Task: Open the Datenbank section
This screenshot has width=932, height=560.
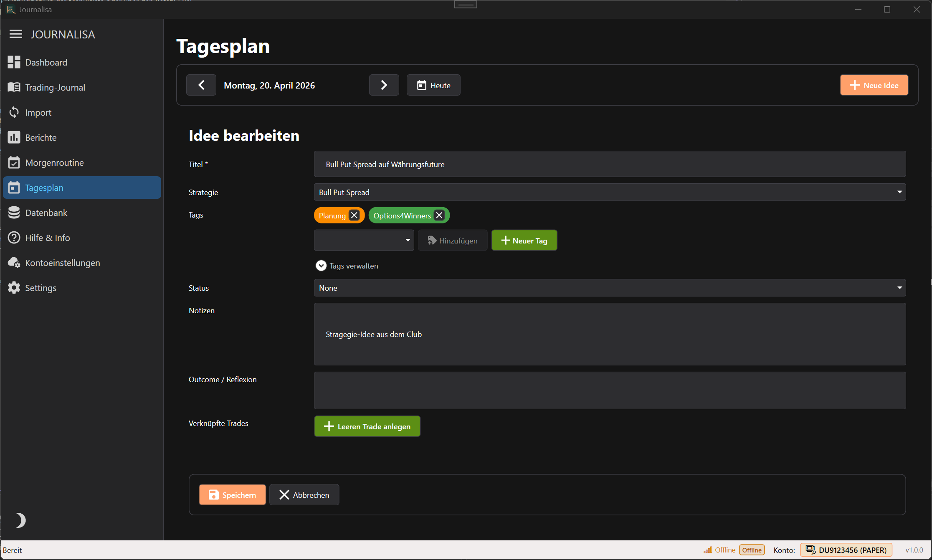Action: 46,213
